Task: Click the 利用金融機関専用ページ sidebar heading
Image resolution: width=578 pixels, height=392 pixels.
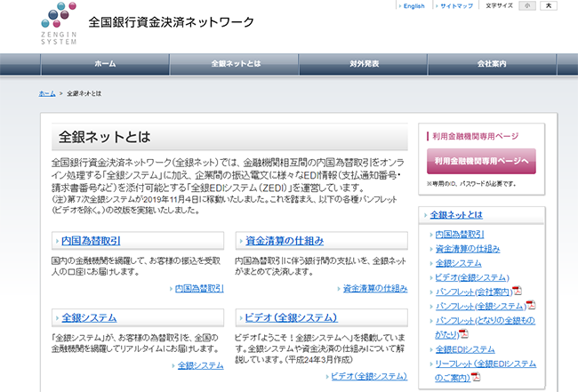Action: (476, 136)
